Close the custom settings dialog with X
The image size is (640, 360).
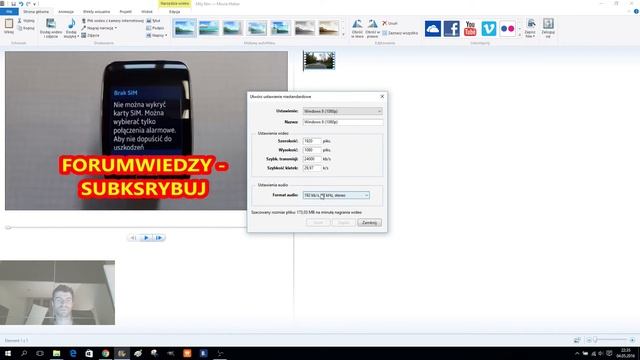(382, 96)
